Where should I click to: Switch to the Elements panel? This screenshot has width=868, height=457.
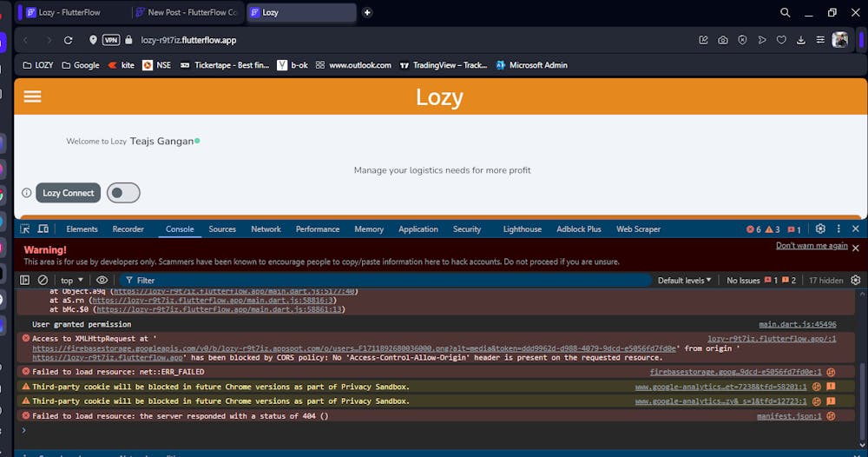82,228
